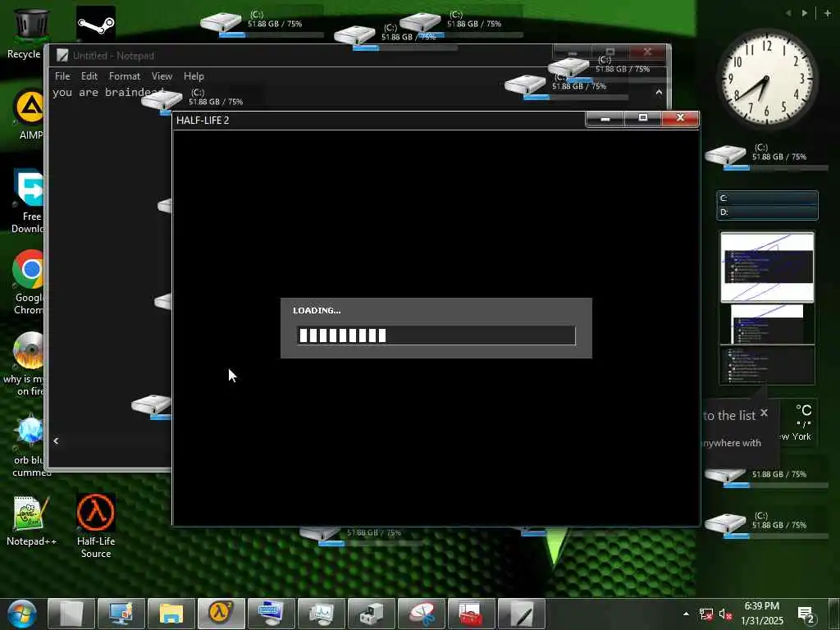Open the Action Center notifications icon
This screenshot has height=630, width=840.
(x=806, y=614)
